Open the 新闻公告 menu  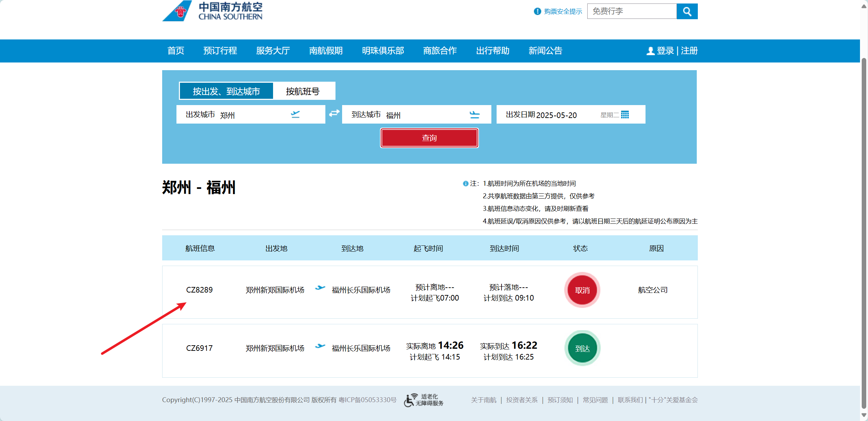tap(545, 51)
